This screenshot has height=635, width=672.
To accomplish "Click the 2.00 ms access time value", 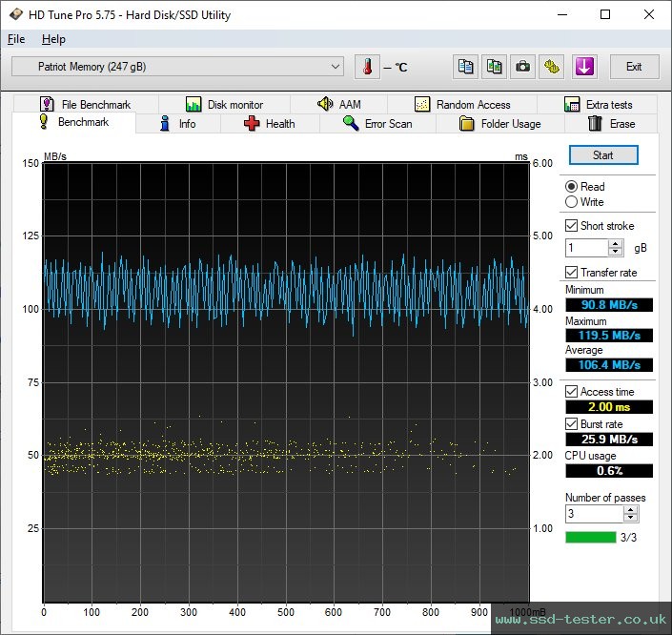I will click(609, 406).
